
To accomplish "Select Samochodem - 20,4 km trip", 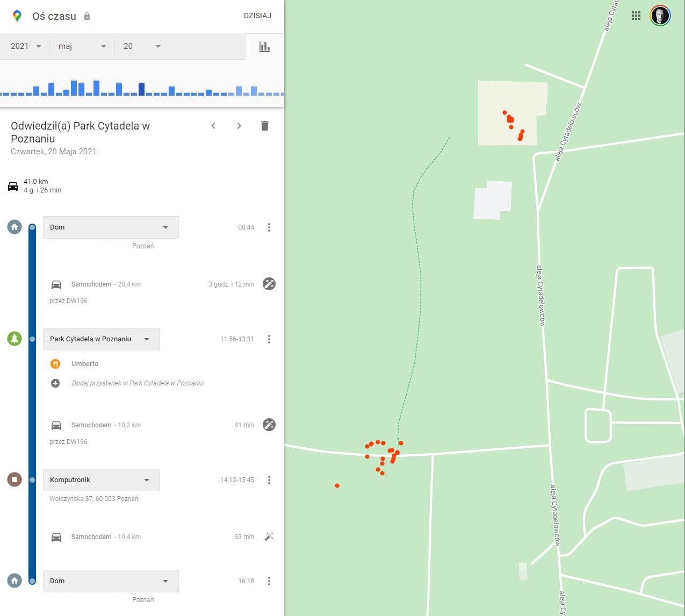I will 106,284.
